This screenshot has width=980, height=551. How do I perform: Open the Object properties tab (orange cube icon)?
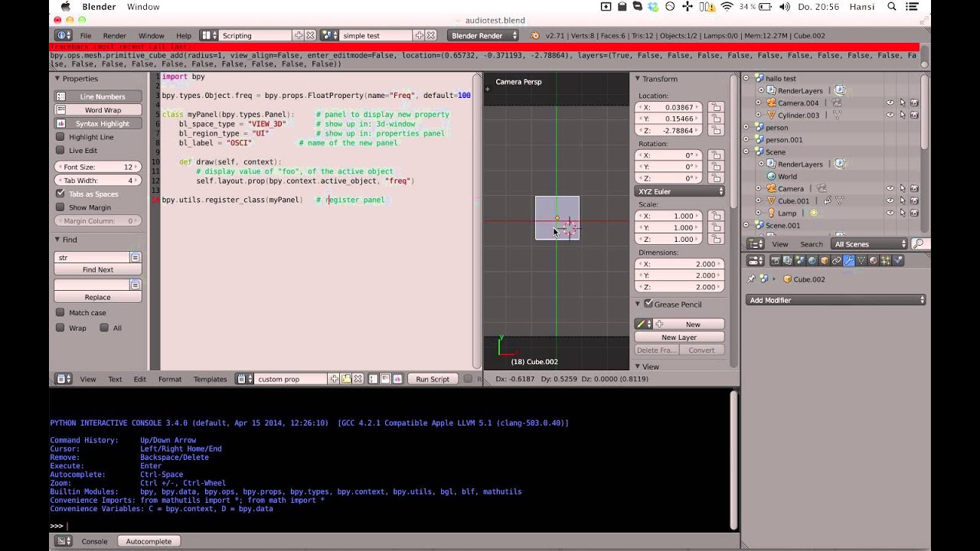click(x=825, y=260)
